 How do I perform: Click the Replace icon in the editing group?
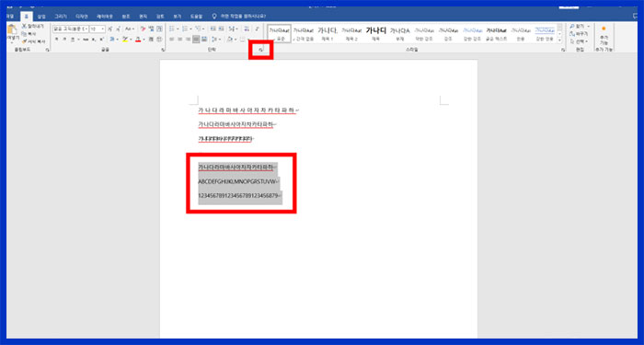pyautogui.click(x=572, y=34)
